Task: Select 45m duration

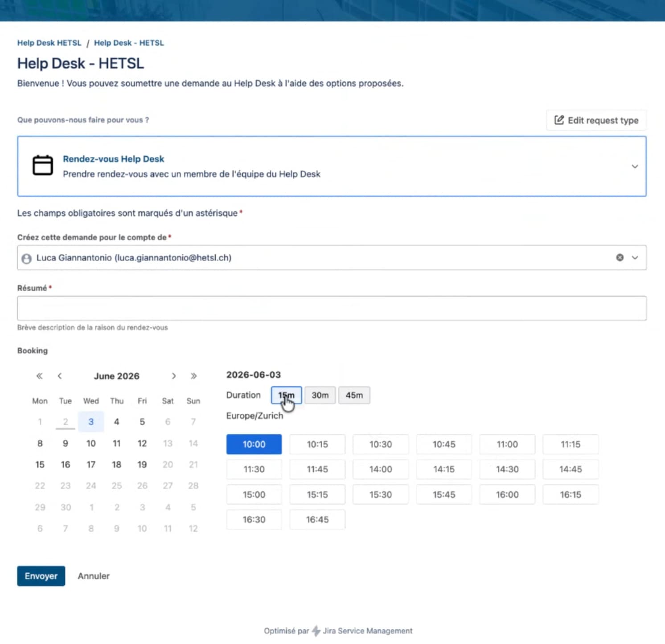Action: [x=354, y=395]
